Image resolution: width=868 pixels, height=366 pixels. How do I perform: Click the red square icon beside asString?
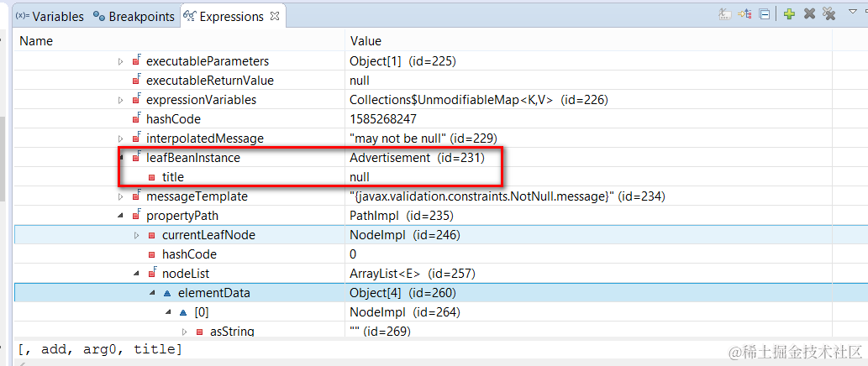coord(199,332)
